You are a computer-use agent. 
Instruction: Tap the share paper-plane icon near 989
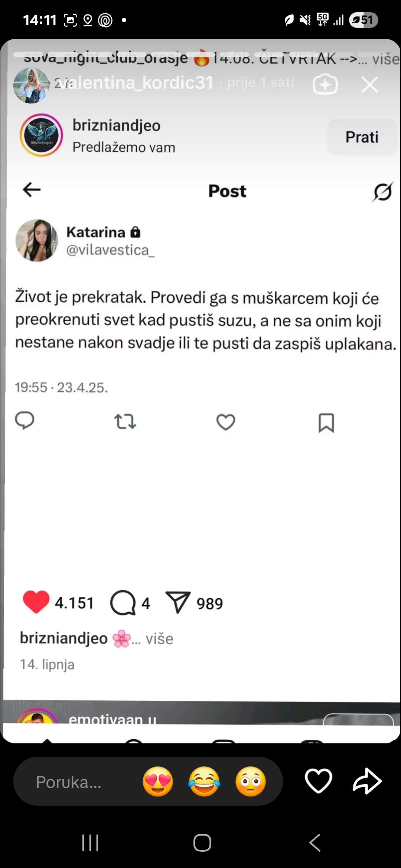click(178, 602)
